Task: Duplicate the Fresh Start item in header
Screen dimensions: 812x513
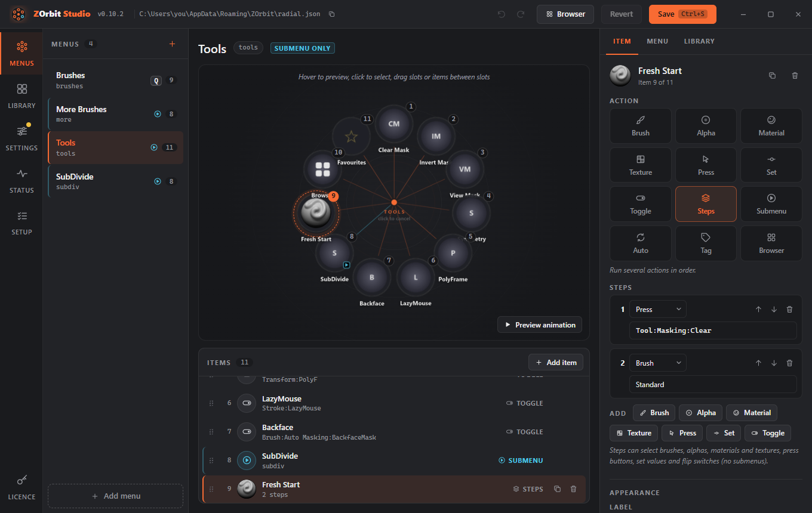Action: tap(772, 75)
